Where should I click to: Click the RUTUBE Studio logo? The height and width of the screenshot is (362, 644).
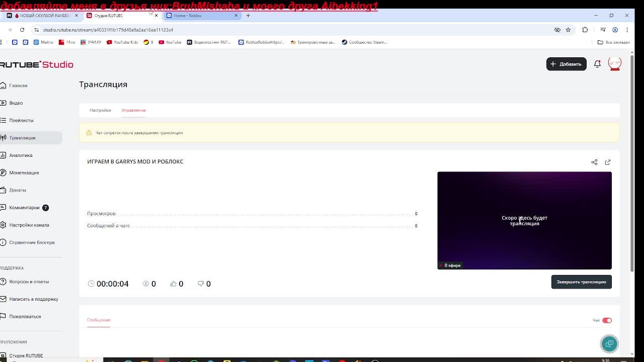[36, 64]
